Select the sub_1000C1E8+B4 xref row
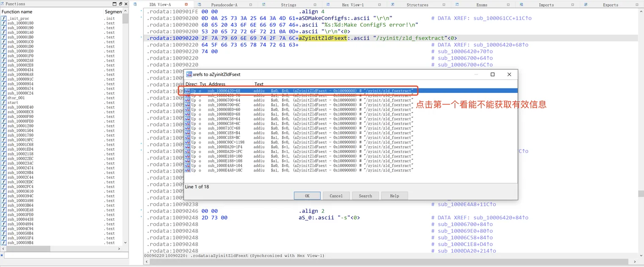This screenshot has height=267, width=644. point(351,133)
